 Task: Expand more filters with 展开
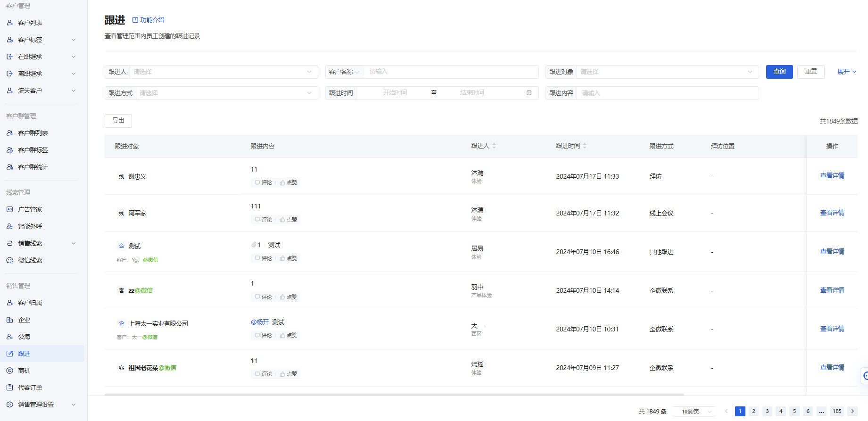click(x=847, y=72)
